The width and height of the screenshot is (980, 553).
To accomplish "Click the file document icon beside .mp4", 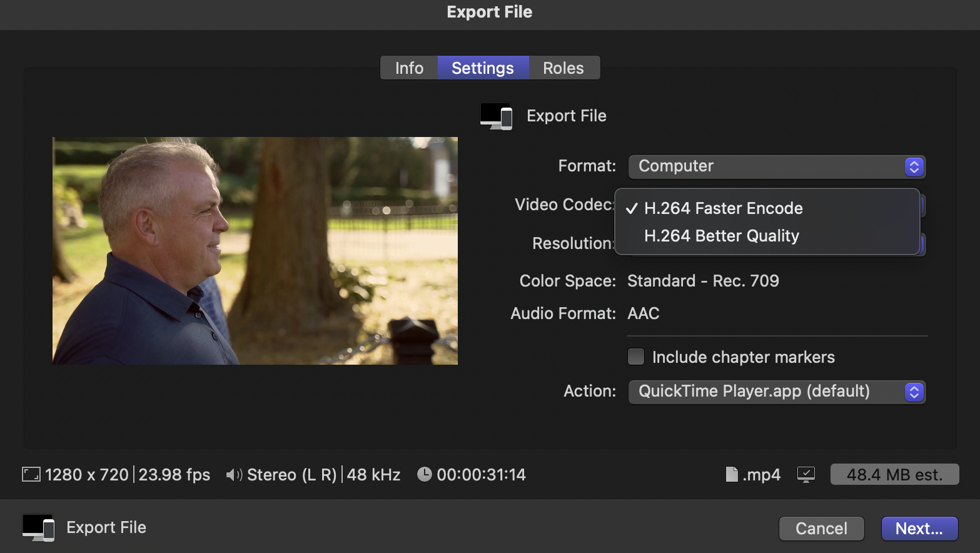I will (732, 474).
